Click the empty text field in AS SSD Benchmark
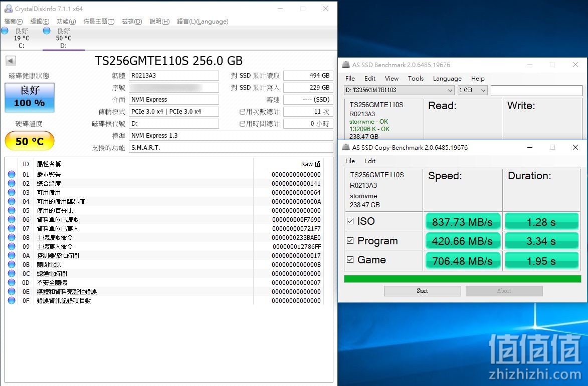588x386 pixels. point(536,90)
